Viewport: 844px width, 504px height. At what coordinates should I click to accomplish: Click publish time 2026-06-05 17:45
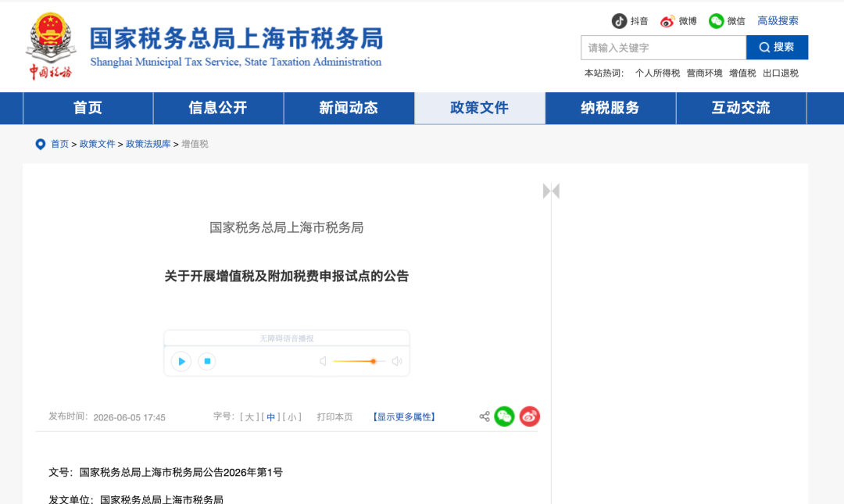[129, 418]
